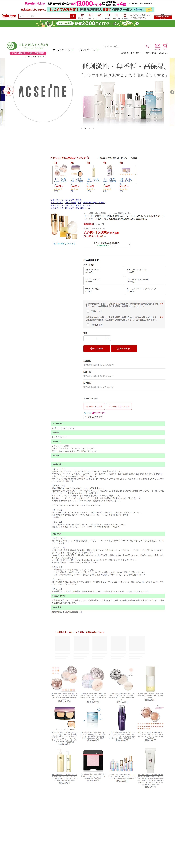Click the 総額2,000円OFFクーポン green banner

(x=87, y=24)
